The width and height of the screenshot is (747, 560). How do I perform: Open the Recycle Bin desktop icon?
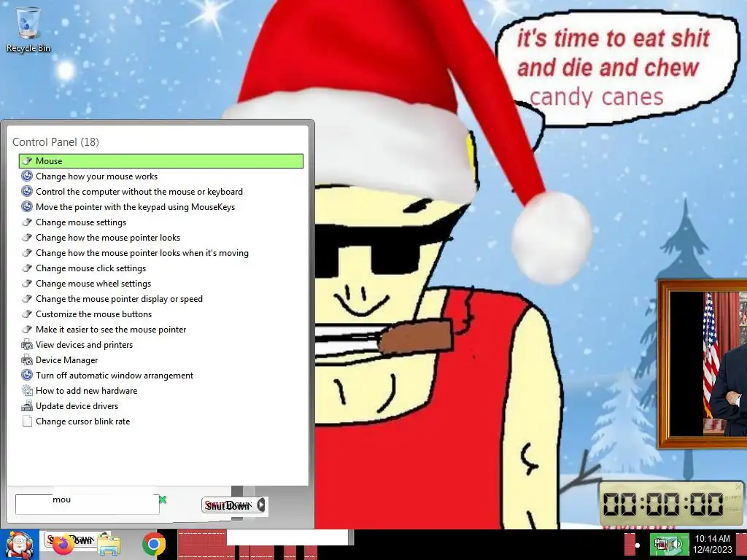[x=28, y=29]
